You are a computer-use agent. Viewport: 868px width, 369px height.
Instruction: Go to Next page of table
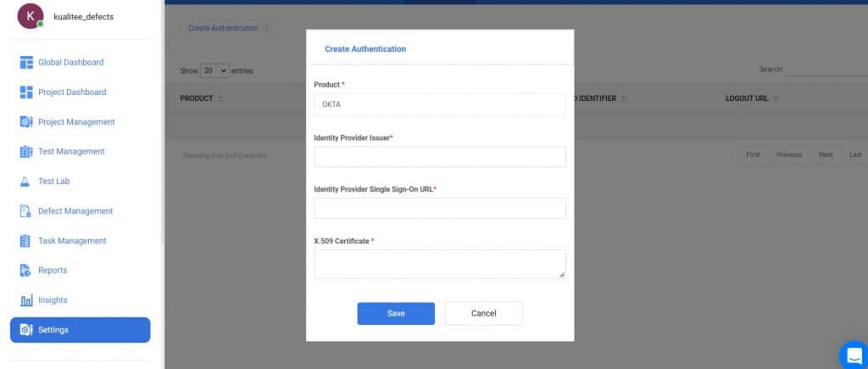pos(826,154)
